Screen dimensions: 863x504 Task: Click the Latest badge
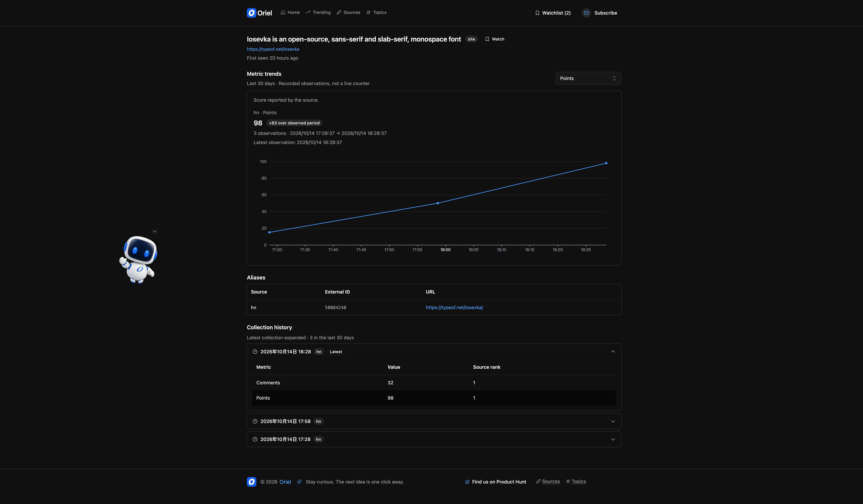336,352
